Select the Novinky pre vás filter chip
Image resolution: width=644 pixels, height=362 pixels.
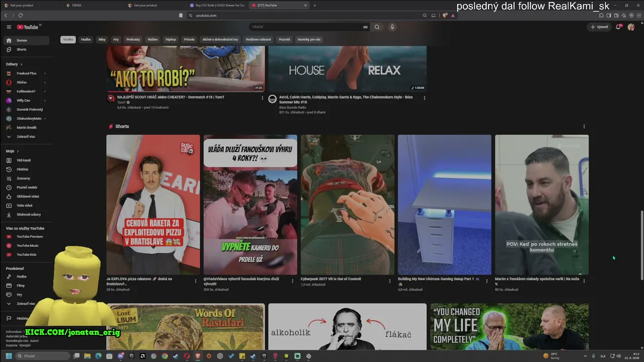pos(309,39)
